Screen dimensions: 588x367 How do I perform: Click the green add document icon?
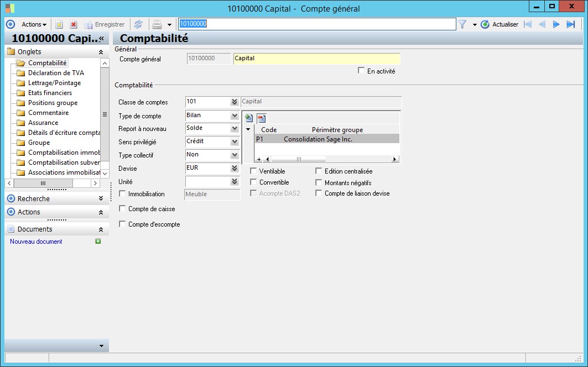[98, 241]
